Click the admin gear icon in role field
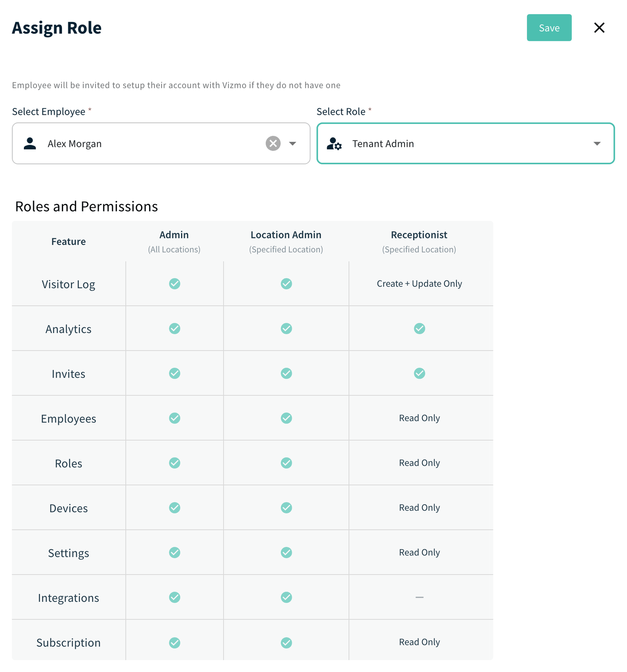 pos(334,143)
